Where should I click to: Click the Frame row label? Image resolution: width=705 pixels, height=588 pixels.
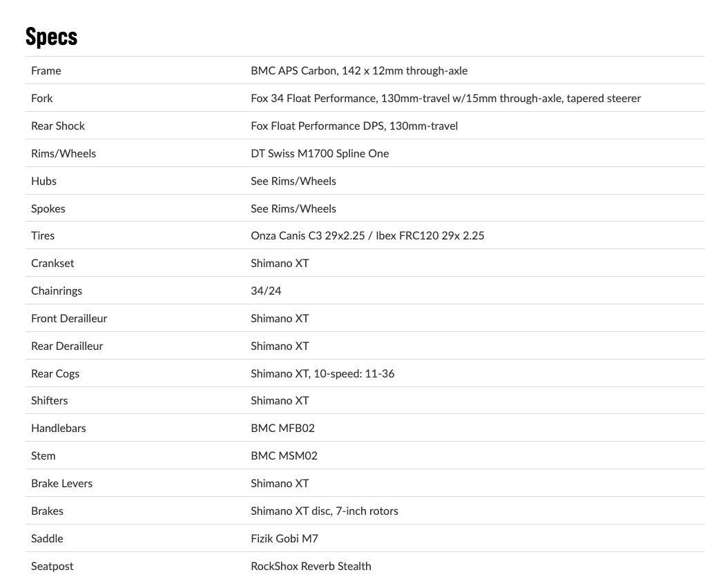(x=46, y=70)
